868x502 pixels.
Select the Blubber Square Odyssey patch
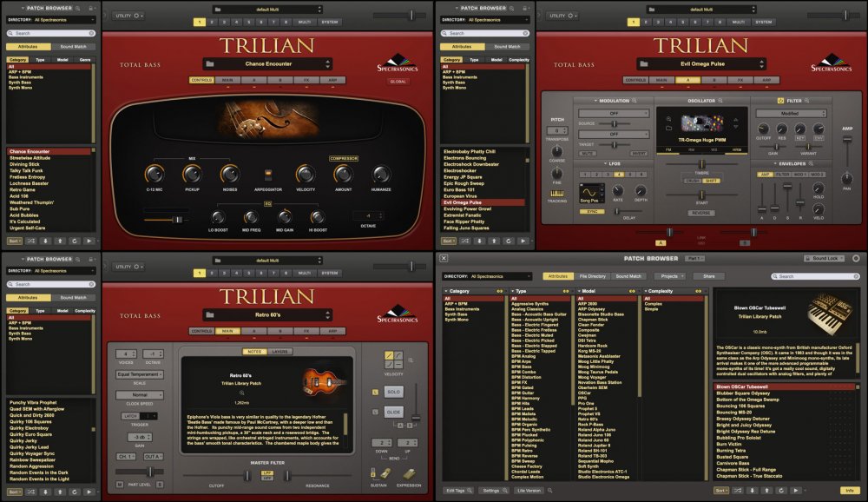coord(742,393)
